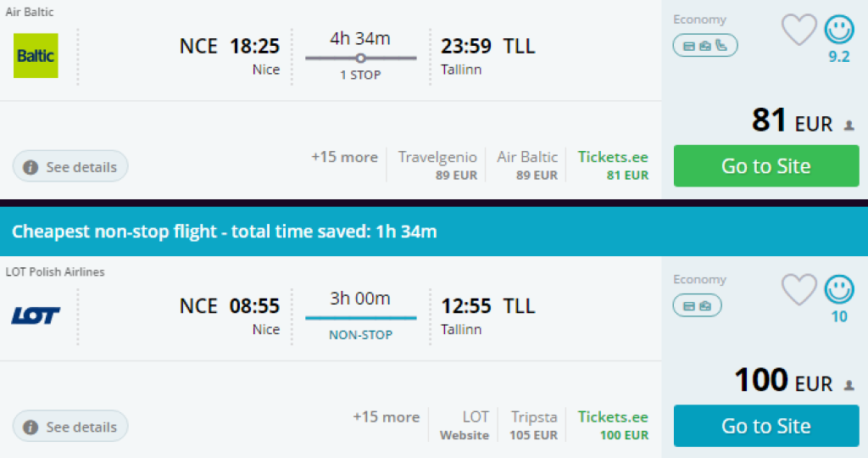
Task: Select the LOT Website offer
Action: (465, 426)
